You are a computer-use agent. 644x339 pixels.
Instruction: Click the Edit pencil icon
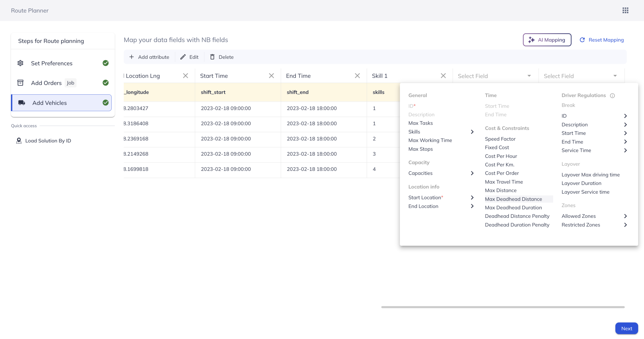click(183, 57)
